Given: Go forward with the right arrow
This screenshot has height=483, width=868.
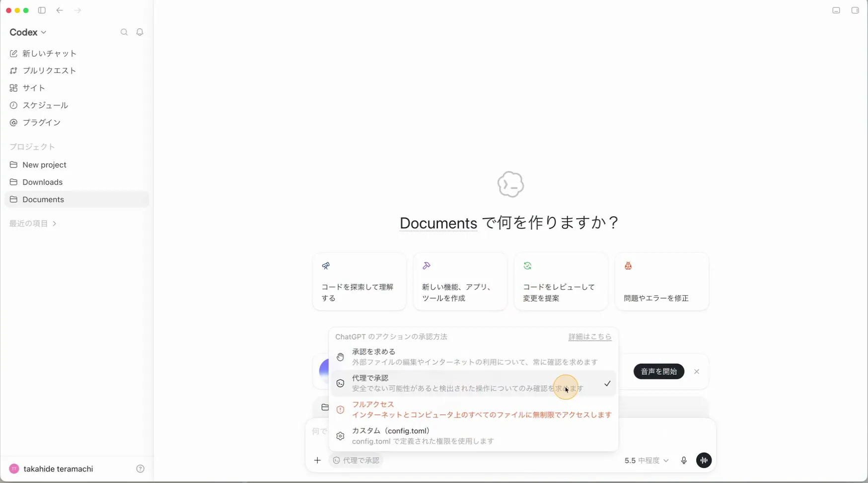Looking at the screenshot, I should 77,10.
